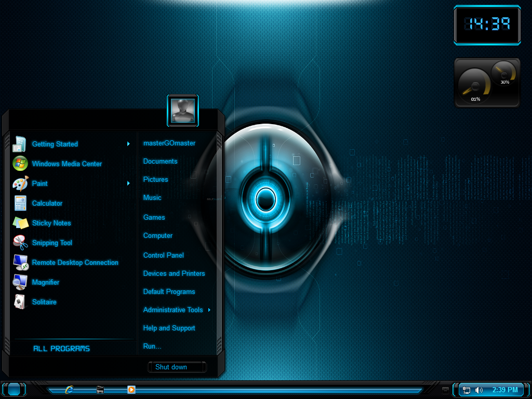Launch Windows Media Player from the taskbar

[131, 390]
